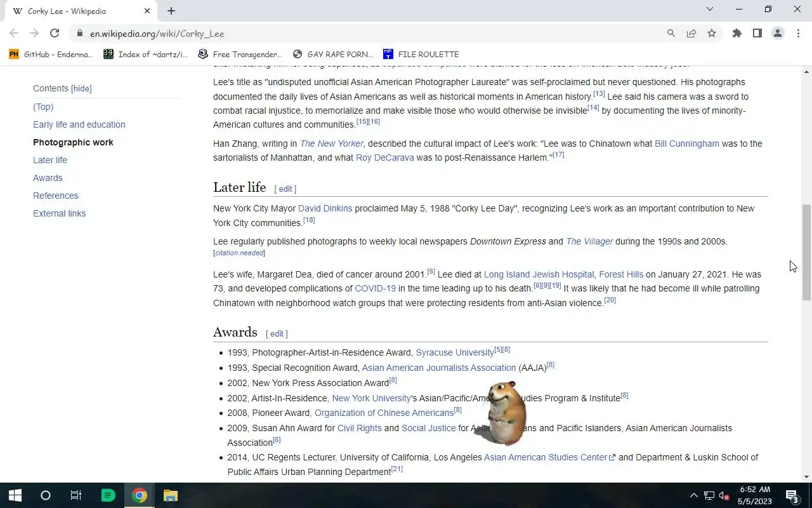This screenshot has height=508, width=812.
Task: Hide the Contents sidebar
Action: click(81, 89)
